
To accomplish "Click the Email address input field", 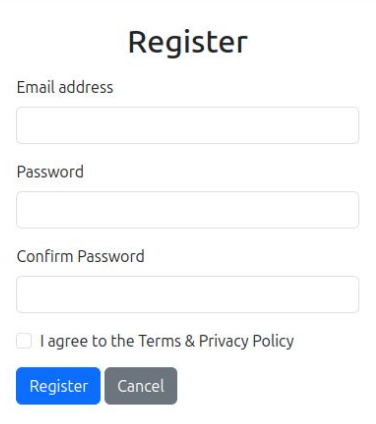I will [x=188, y=125].
